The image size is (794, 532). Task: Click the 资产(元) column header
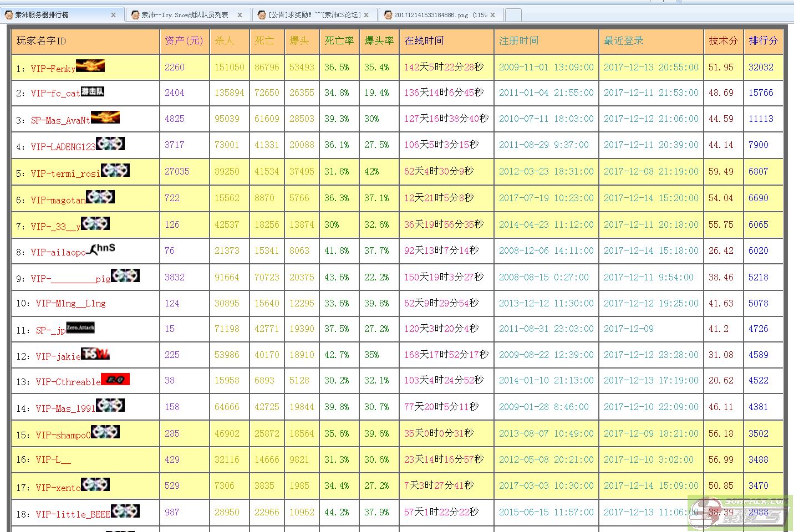(x=184, y=40)
